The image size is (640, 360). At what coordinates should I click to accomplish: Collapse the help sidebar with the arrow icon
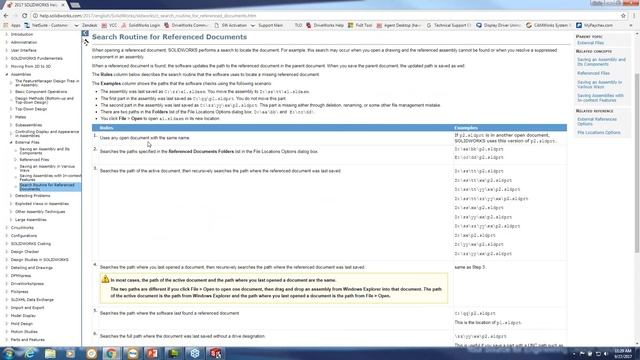(85, 33)
